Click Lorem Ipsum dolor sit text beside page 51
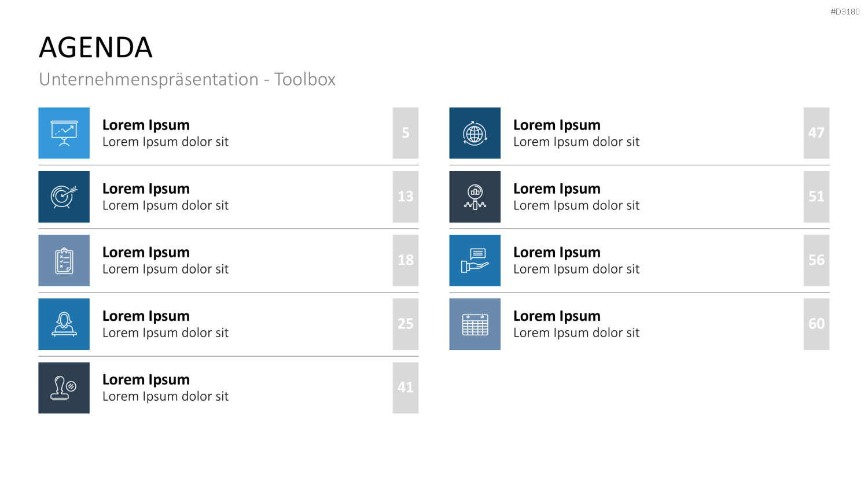 click(576, 205)
